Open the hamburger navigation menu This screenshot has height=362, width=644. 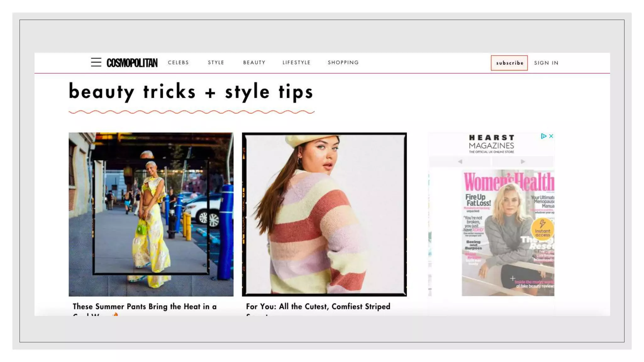96,62
